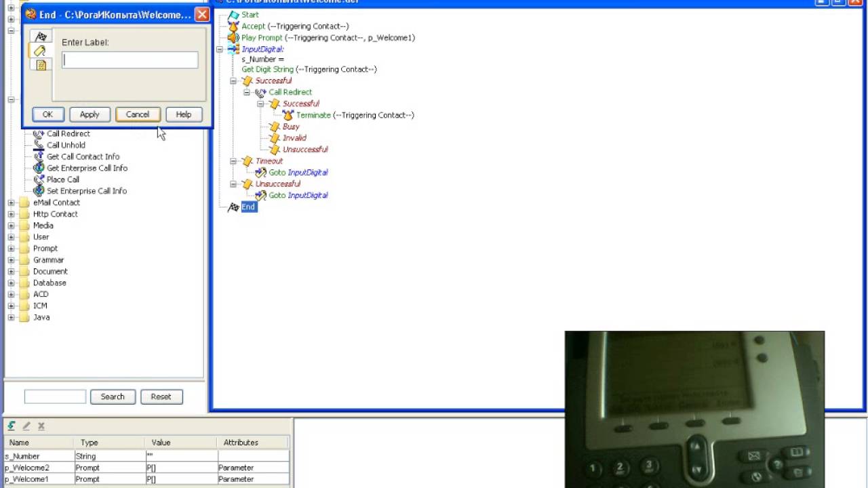
Task: Click the edit variable pencil icon
Action: (x=26, y=426)
